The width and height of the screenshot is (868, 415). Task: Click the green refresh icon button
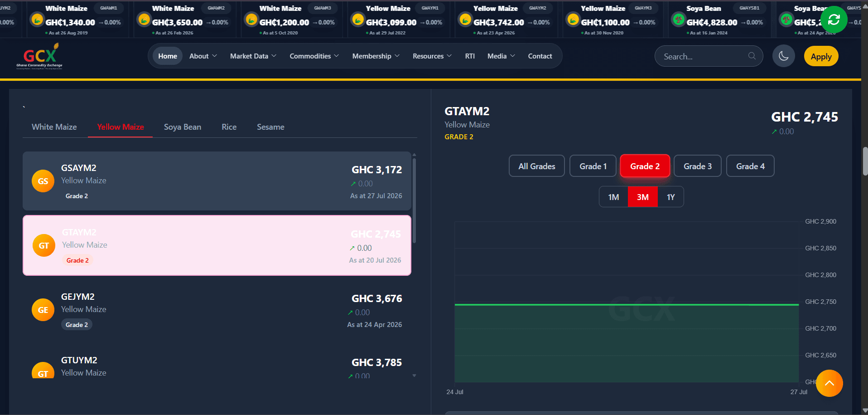coord(834,20)
